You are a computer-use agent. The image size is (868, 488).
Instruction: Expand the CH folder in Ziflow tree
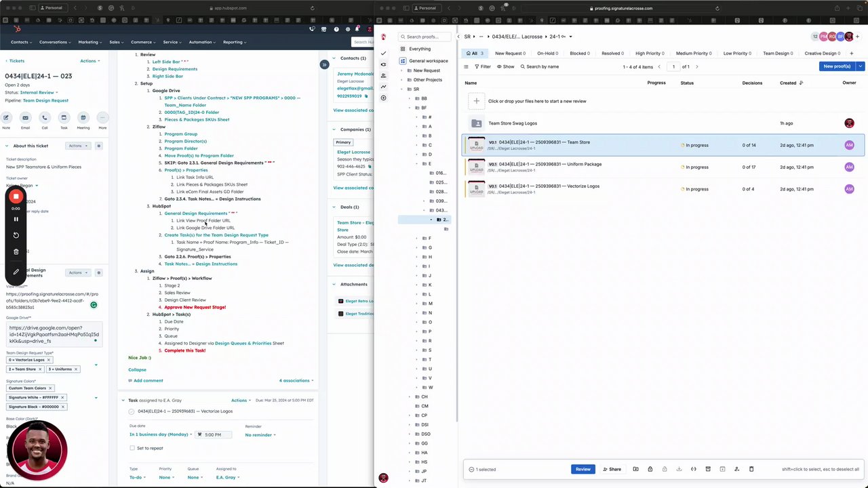[x=409, y=396]
